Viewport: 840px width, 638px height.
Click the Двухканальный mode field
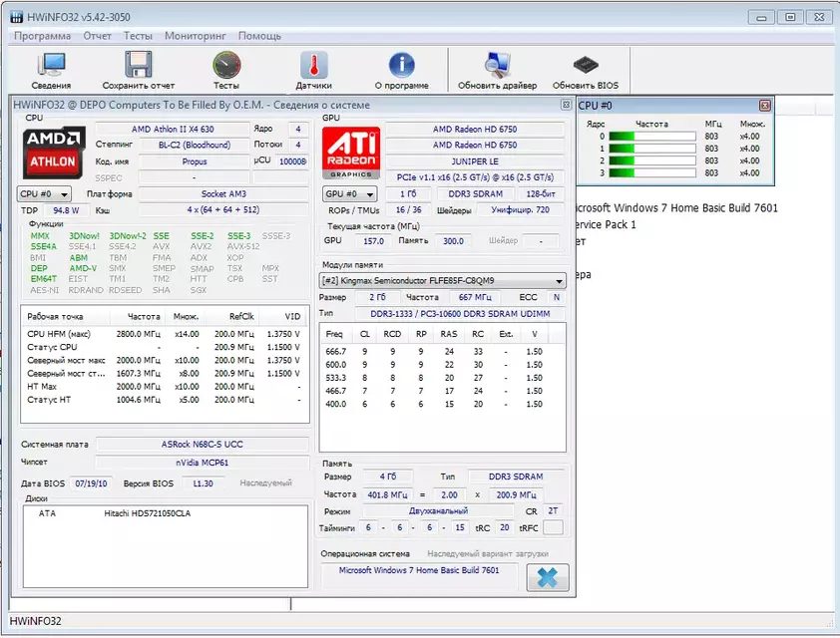tap(438, 511)
